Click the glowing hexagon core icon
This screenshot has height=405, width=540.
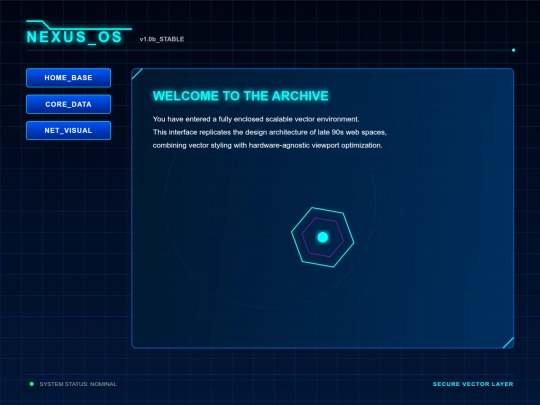click(323, 237)
